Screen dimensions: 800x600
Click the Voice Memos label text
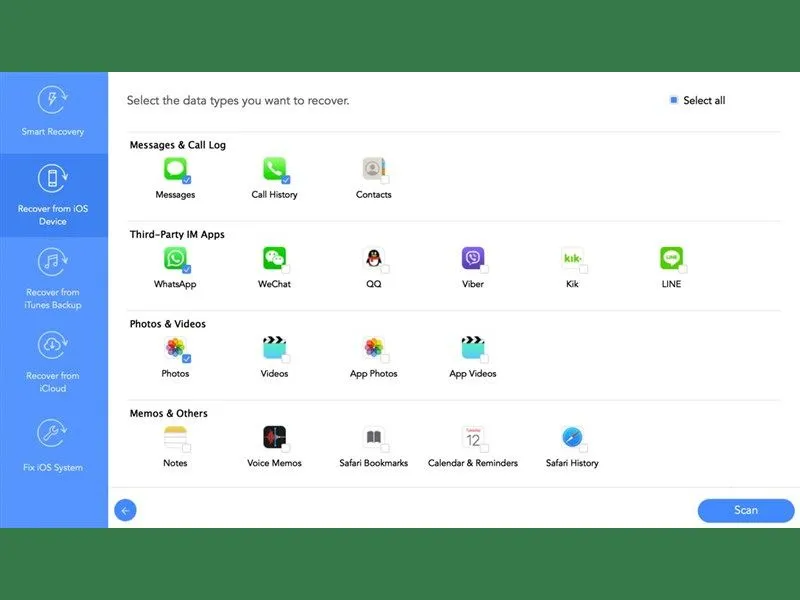pos(274,463)
